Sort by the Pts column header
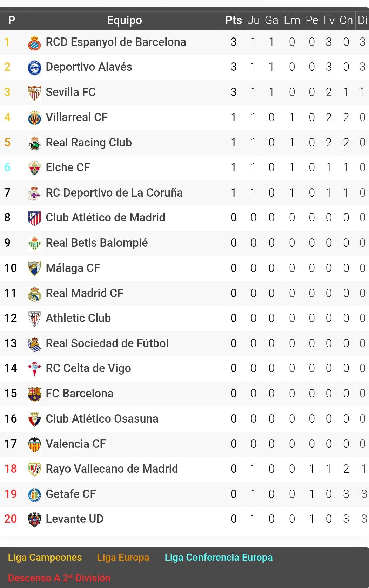 (x=233, y=20)
